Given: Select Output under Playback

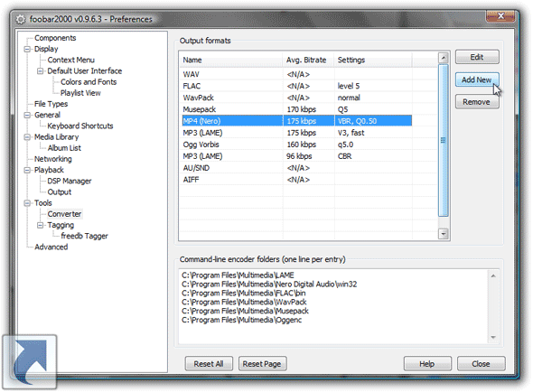Looking at the screenshot, I should point(60,191).
